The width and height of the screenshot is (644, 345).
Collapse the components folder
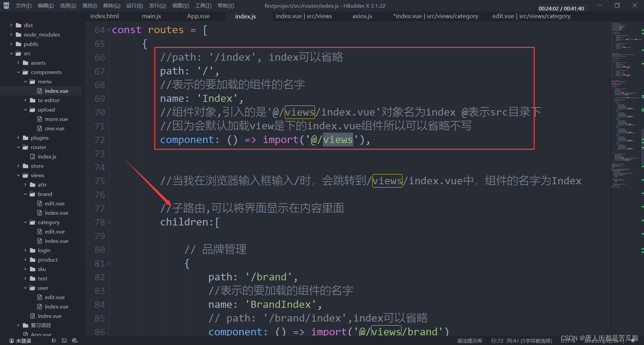[x=18, y=72]
